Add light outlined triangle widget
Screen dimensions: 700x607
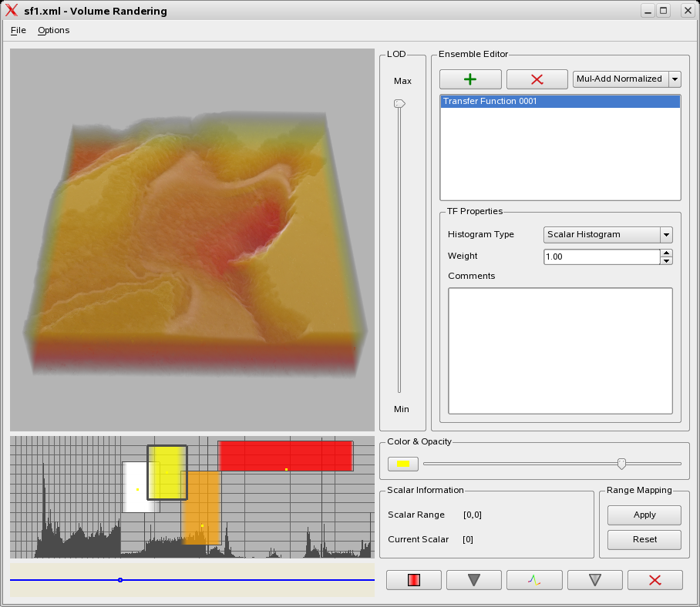tap(594, 580)
